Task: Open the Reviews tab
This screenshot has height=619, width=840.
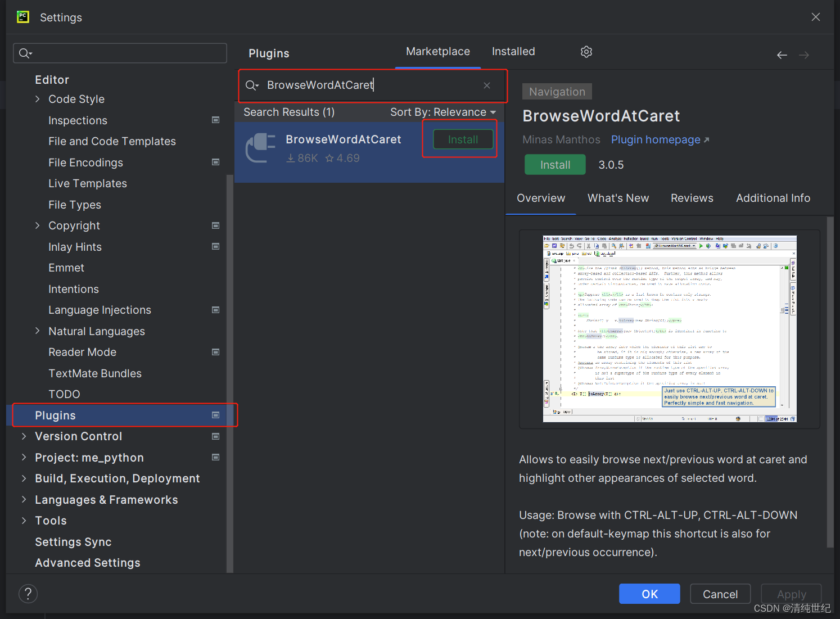Action: pos(692,198)
